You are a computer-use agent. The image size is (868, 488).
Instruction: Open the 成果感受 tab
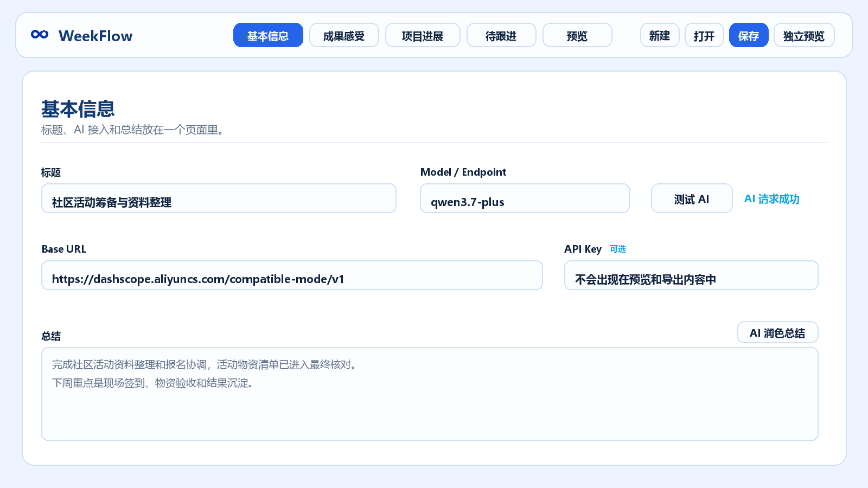tap(344, 35)
